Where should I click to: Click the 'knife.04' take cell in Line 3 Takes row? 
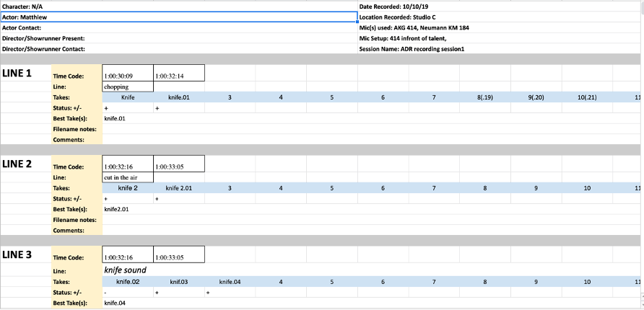point(230,282)
